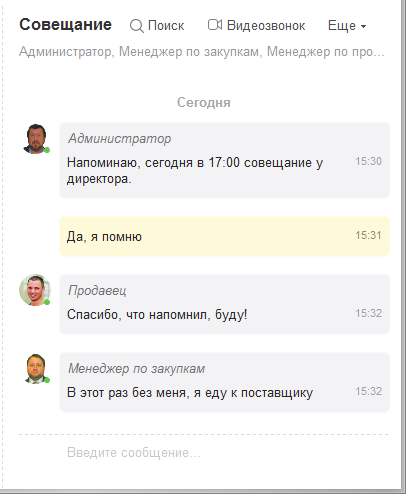Click the Еще dropdown arrow
408x496 pixels.
pyautogui.click(x=363, y=26)
